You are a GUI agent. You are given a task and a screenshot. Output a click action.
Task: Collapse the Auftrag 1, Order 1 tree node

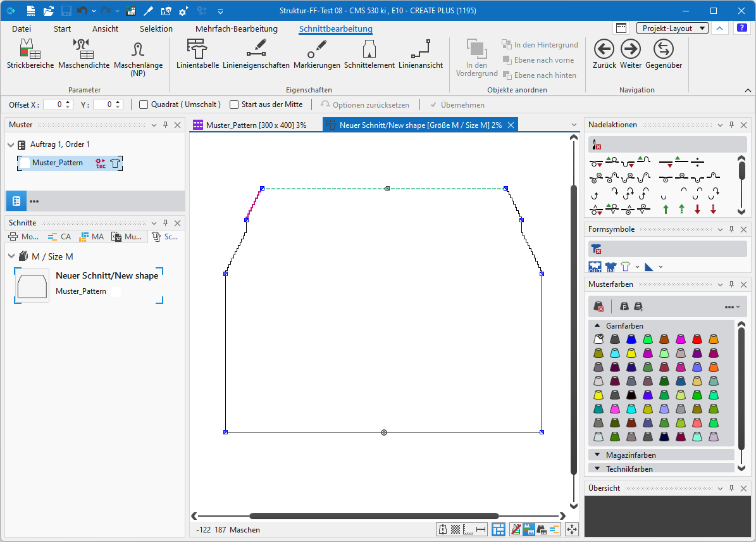point(11,145)
